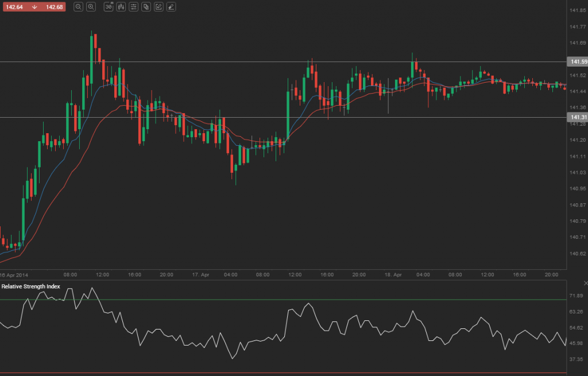The height and width of the screenshot is (376, 588).
Task: Select the eraser highlighter tool icon
Action: [172, 7]
